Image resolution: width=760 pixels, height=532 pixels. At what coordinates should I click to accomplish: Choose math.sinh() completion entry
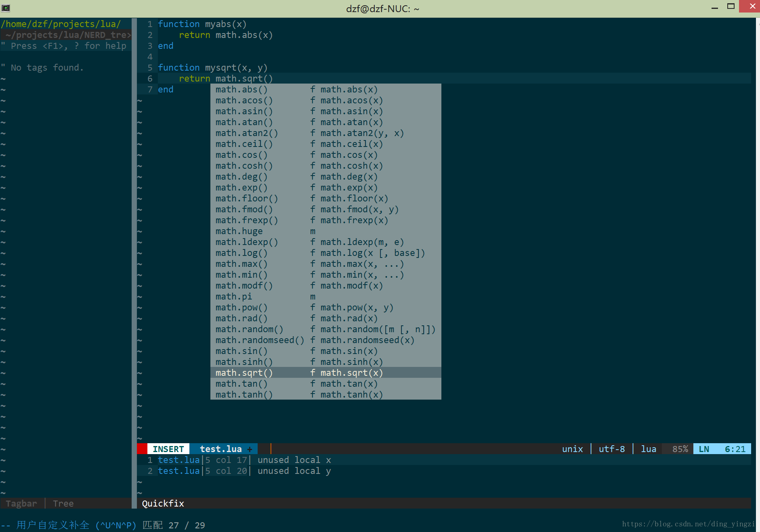pos(326,362)
